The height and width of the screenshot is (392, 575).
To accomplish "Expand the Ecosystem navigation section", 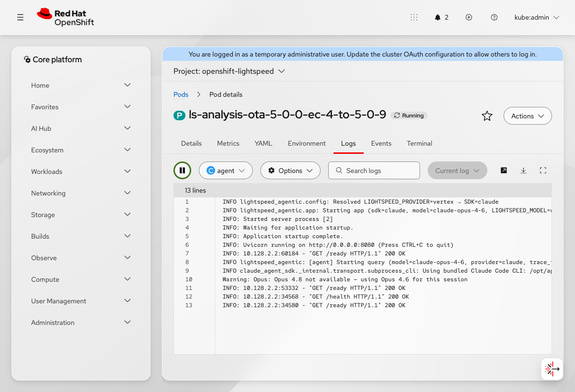I will pyautogui.click(x=81, y=150).
